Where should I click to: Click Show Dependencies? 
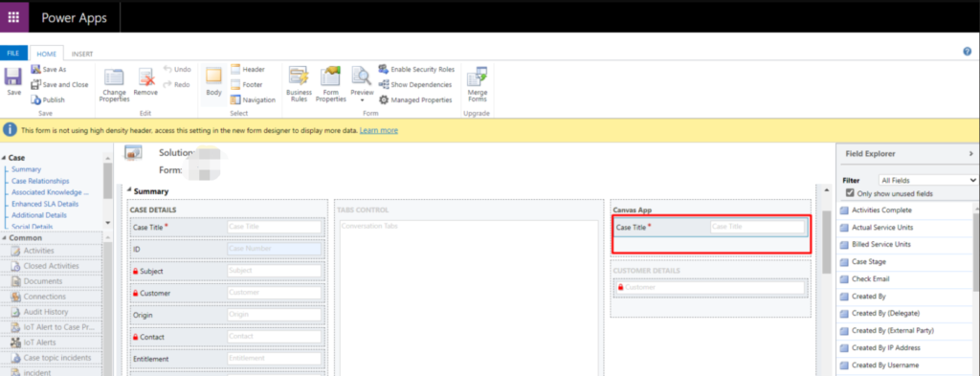415,84
